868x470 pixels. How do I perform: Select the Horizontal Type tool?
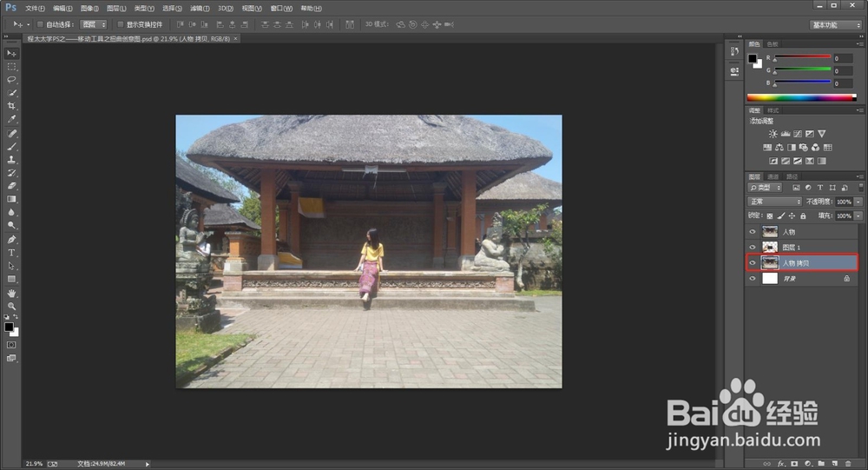point(11,253)
